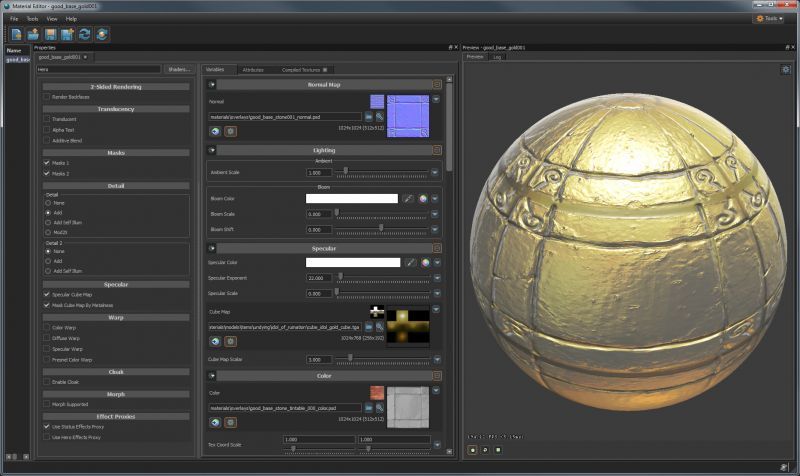Screen dimensions: 800x476
Task: Open the Tools dropdown at top right
Action: coord(769,18)
